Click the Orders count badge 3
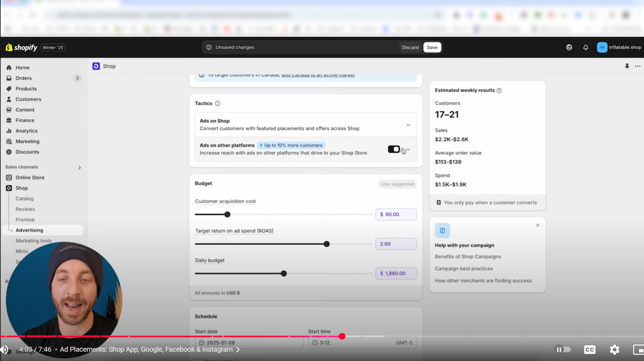Viewport: 644px width, 361px height. [77, 78]
